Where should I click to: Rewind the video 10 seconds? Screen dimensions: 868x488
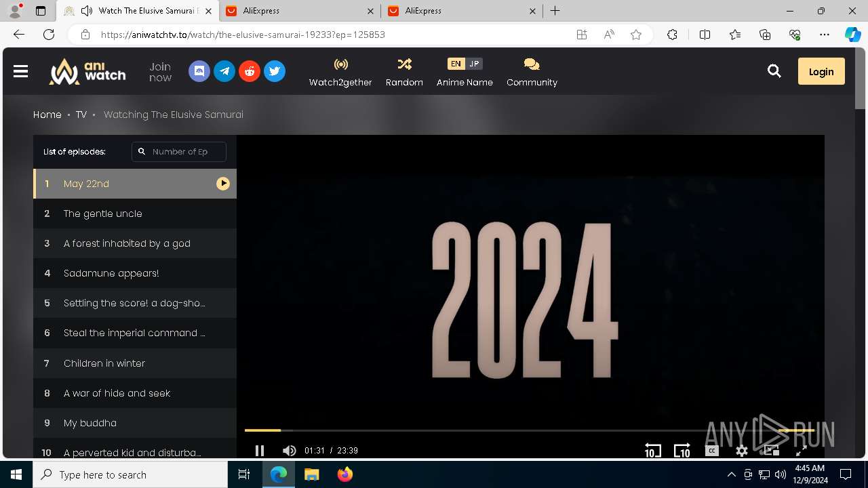pyautogui.click(x=652, y=451)
